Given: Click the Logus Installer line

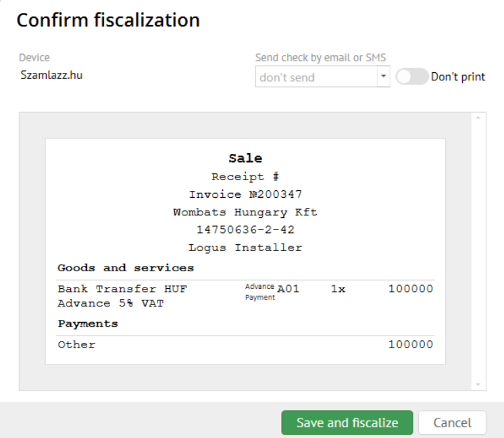Looking at the screenshot, I should 245,248.
